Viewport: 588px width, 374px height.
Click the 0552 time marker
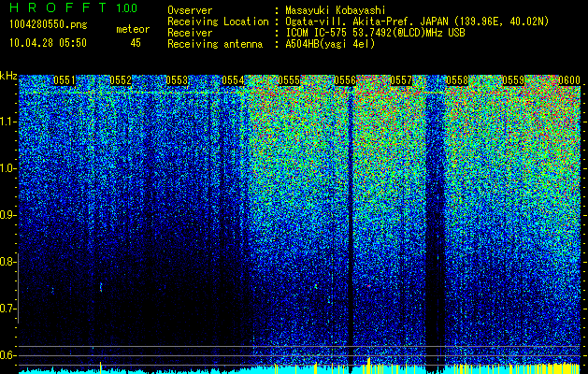click(121, 80)
